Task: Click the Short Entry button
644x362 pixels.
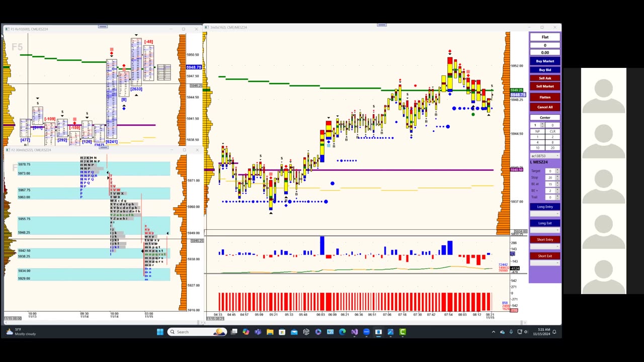Action: (x=545, y=239)
